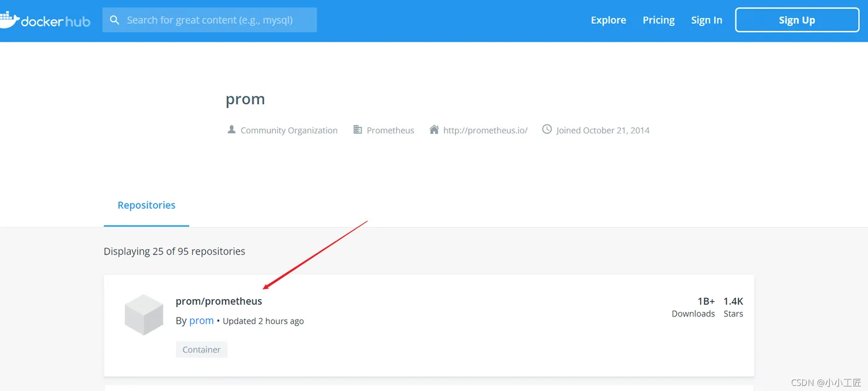
Task: Open the prom/prometheus repository title
Action: [219, 301]
